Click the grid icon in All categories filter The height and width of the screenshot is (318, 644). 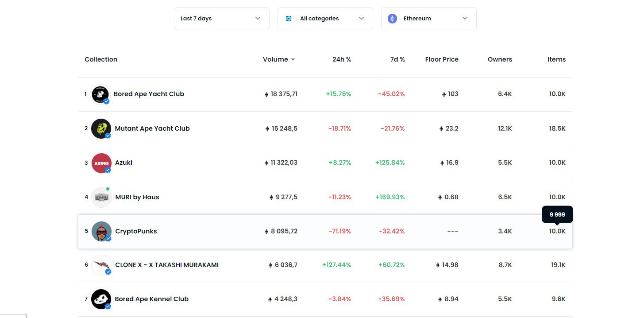coord(289,19)
